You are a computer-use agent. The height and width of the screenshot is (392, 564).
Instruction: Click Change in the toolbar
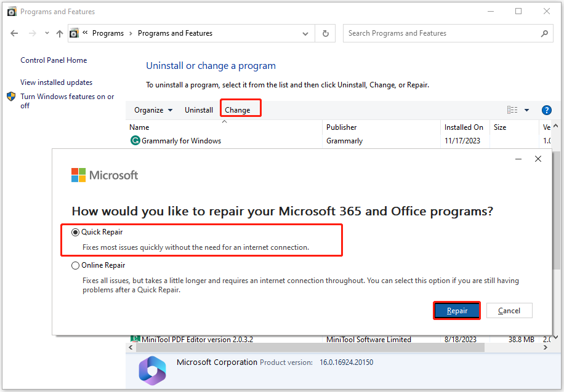[x=238, y=110]
